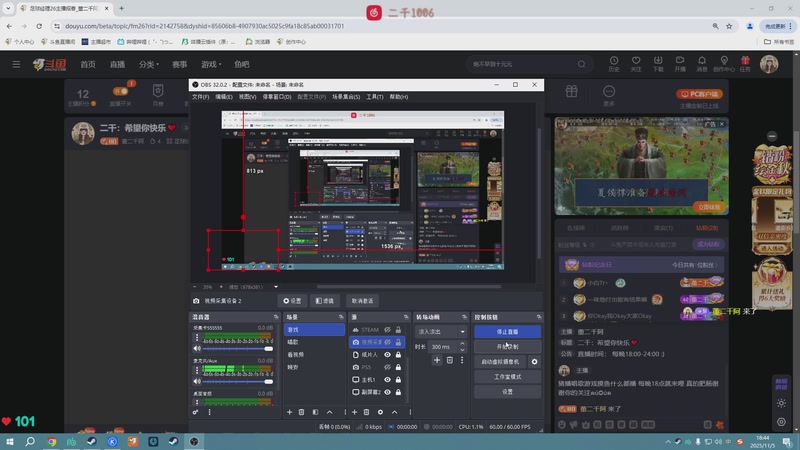
Task: Click the 取消激活 deactivate button
Action: 362,301
